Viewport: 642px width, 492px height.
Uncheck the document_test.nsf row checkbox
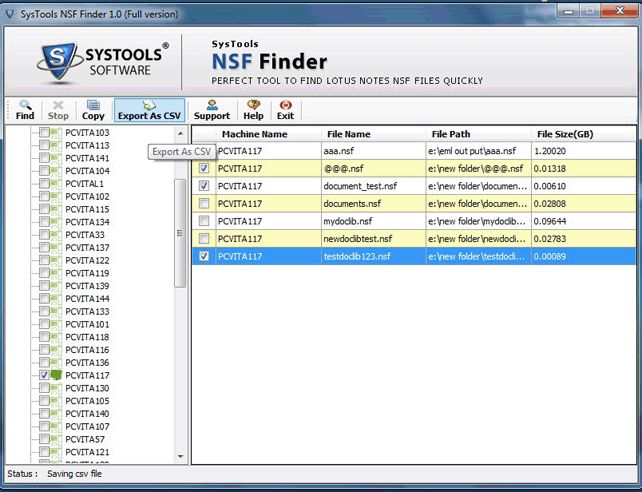pos(204,186)
